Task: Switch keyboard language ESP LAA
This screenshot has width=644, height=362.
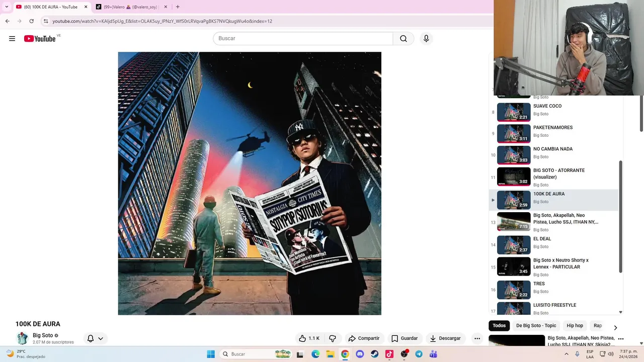Action: (x=590, y=354)
